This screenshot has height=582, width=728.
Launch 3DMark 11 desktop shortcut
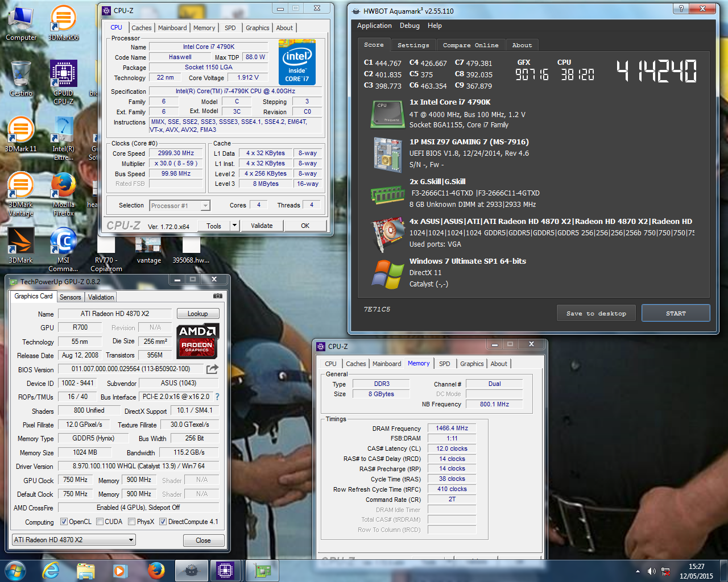click(x=20, y=134)
